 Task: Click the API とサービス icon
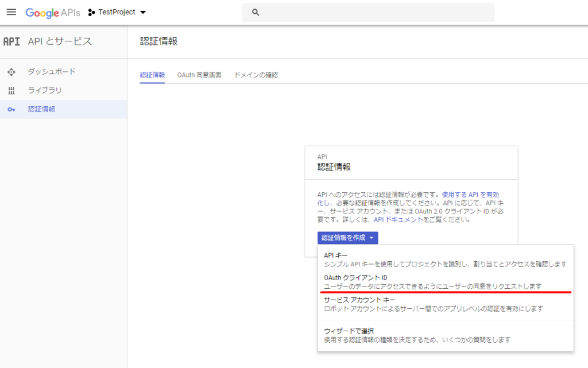[x=12, y=42]
